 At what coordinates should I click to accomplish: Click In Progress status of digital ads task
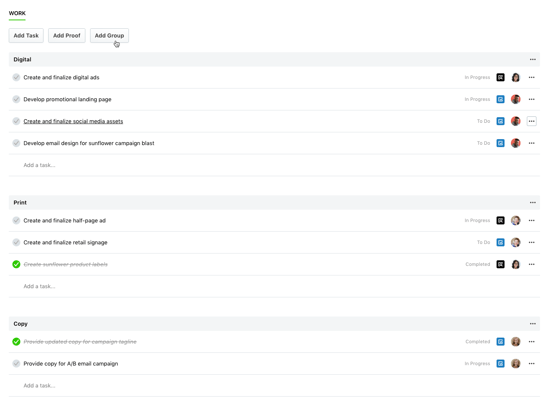(477, 77)
